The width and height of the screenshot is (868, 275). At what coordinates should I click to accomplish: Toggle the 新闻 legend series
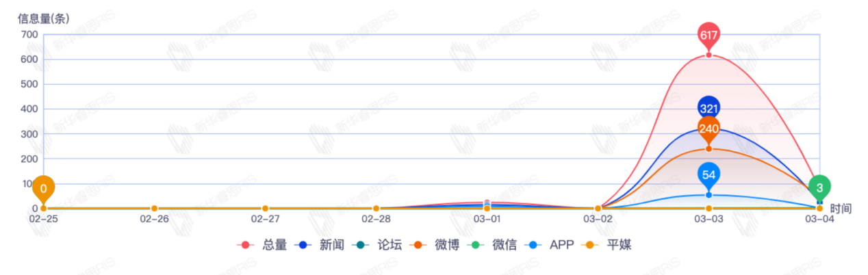click(320, 244)
